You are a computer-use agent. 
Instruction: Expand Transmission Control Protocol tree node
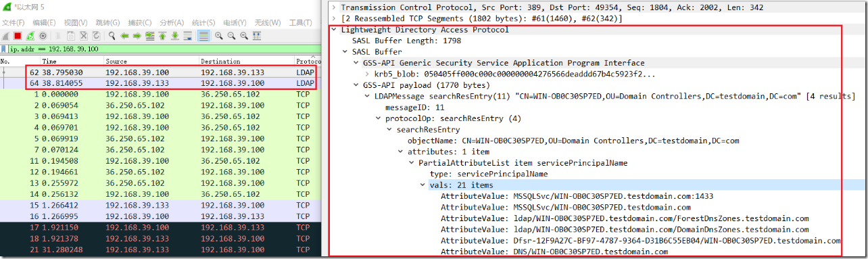pyautogui.click(x=333, y=7)
